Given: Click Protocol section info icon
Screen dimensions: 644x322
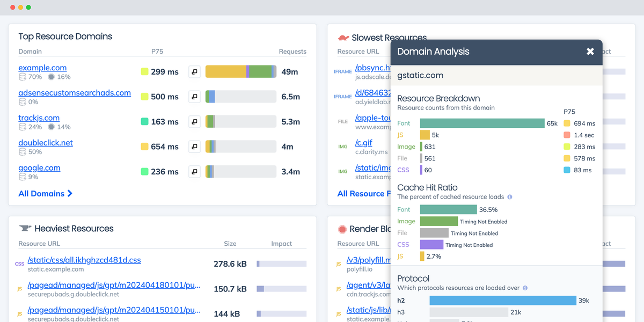Looking at the screenshot, I should (x=525, y=288).
